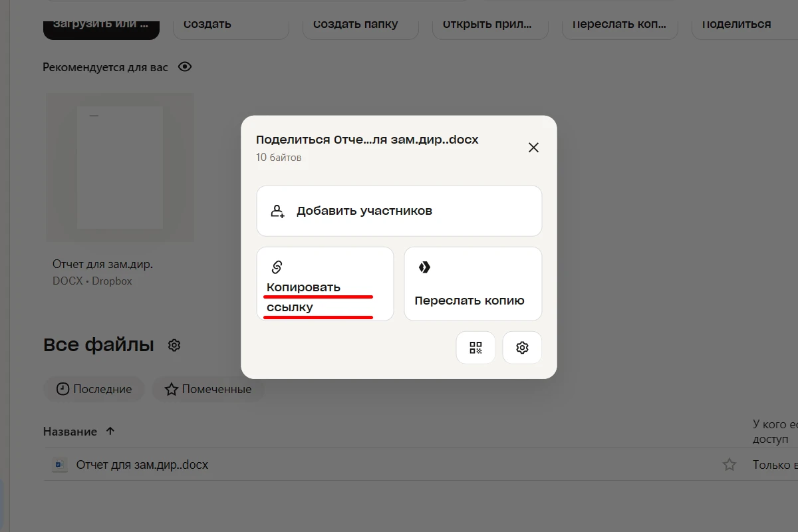Toggle recommended section eye icon
The image size is (798, 532).
[185, 67]
